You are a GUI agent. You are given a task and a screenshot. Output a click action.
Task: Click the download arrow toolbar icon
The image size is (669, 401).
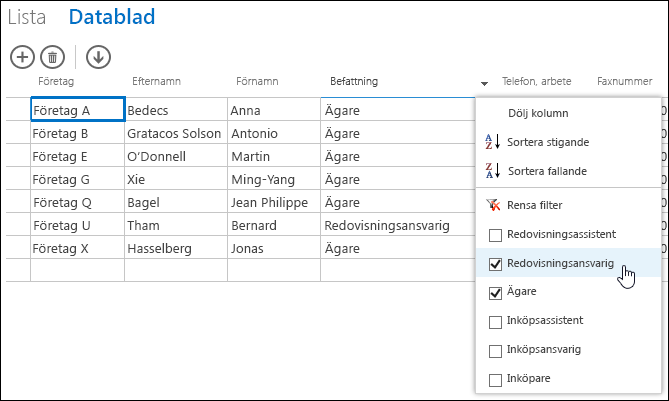[x=98, y=57]
